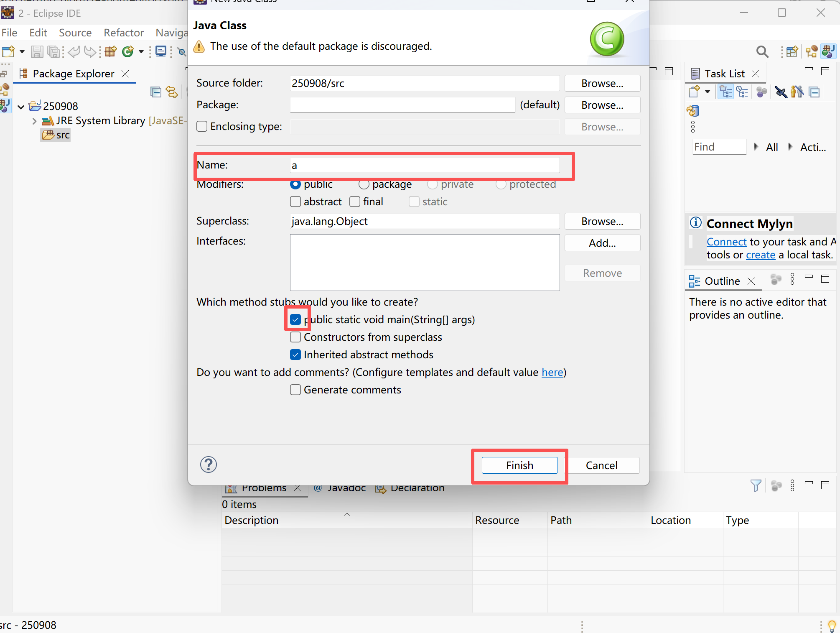Click the 'here' templates configuration link
Screen dimensions: 840x633
click(x=552, y=372)
